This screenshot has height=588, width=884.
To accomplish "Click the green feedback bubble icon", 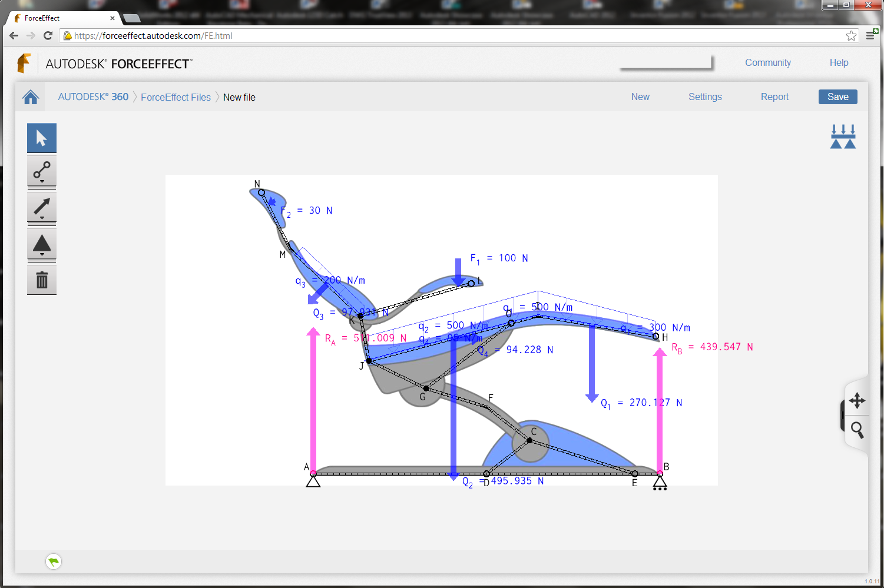I will point(54,562).
